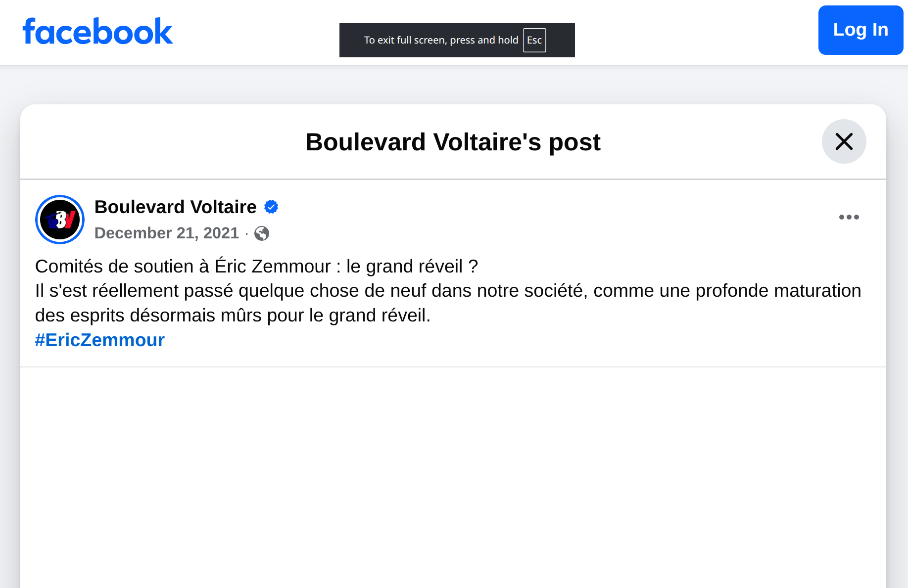Click the "Boulevard Voltaire's post" dialog title

[453, 142]
